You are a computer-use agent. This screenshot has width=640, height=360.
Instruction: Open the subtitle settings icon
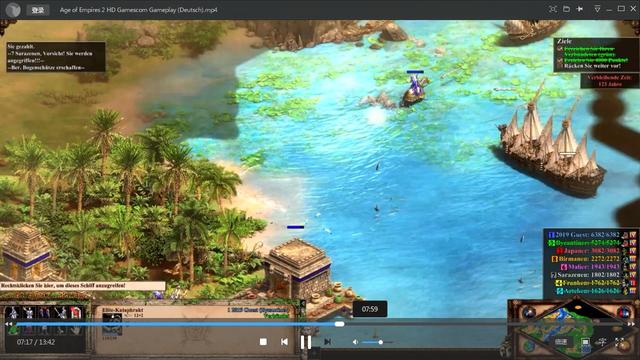pyautogui.click(x=561, y=342)
